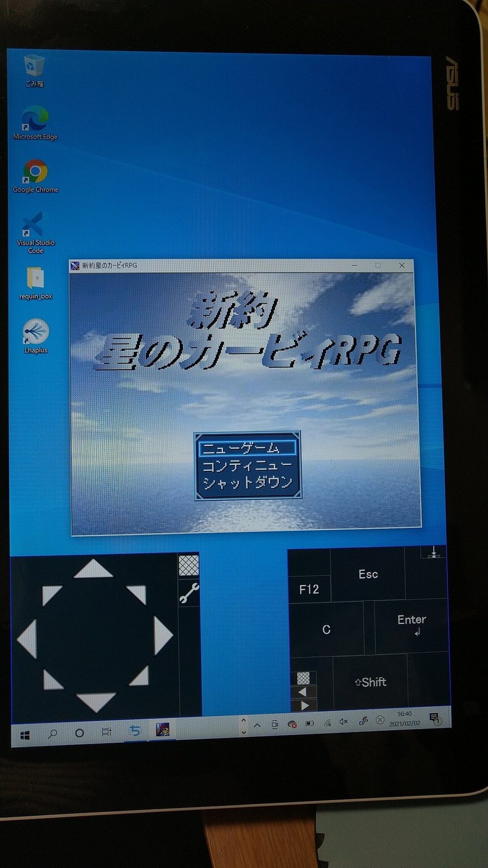Image resolution: width=488 pixels, height=868 pixels.
Task: Open the wrench settings on D-pad panel
Action: tap(189, 594)
